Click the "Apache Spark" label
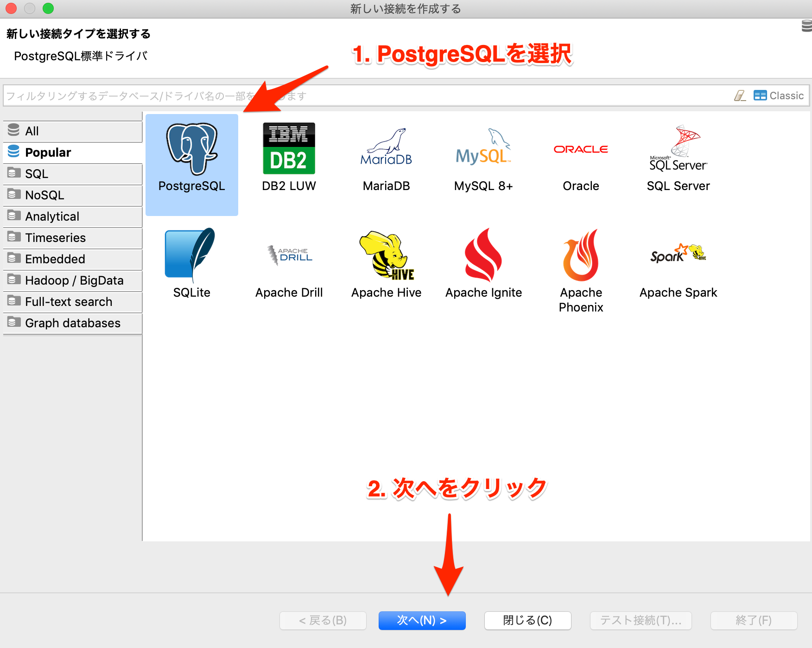This screenshot has height=648, width=812. (679, 292)
